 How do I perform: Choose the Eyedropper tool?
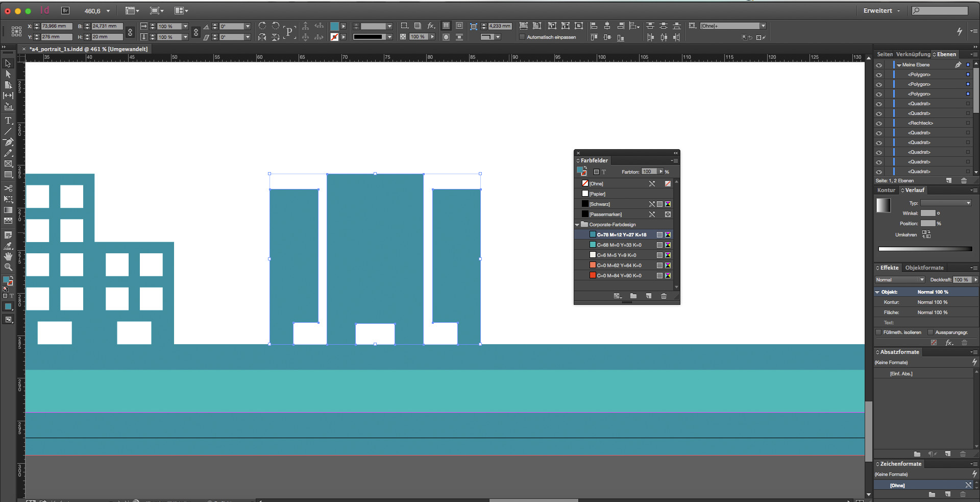[x=8, y=246]
